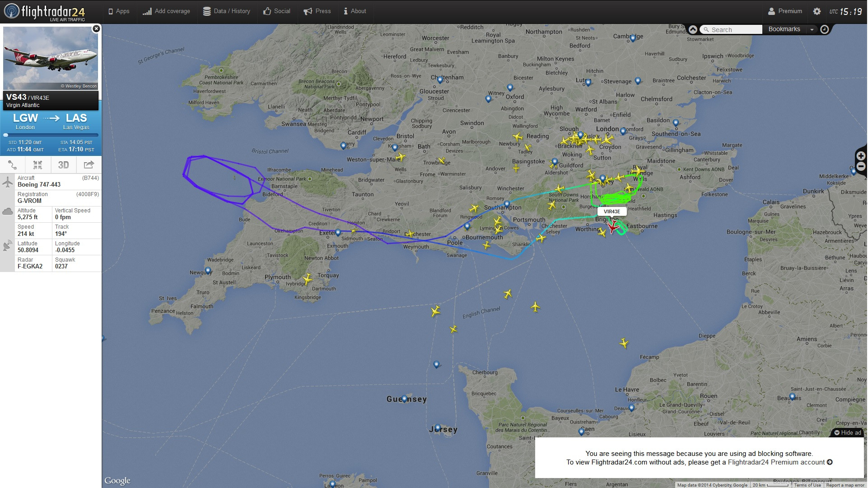Select the red VIR43E aircraft marker
This screenshot has width=868, height=488.
613,226
